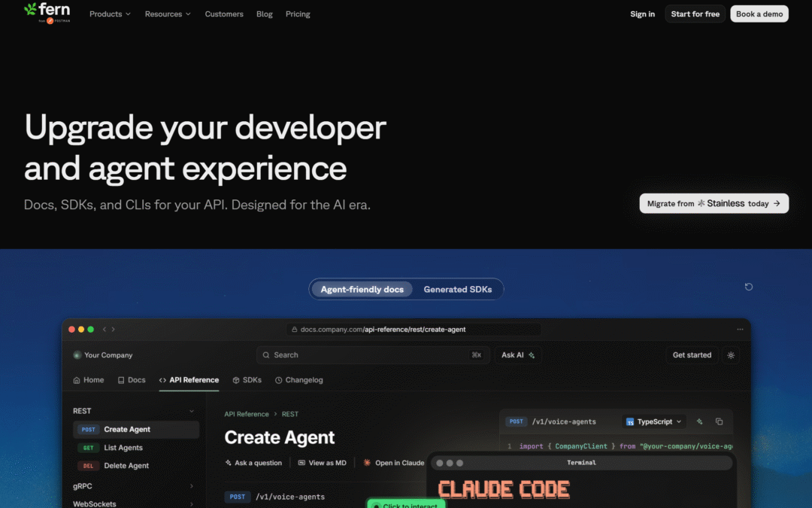Click Sign in
The height and width of the screenshot is (508, 812).
click(x=643, y=14)
